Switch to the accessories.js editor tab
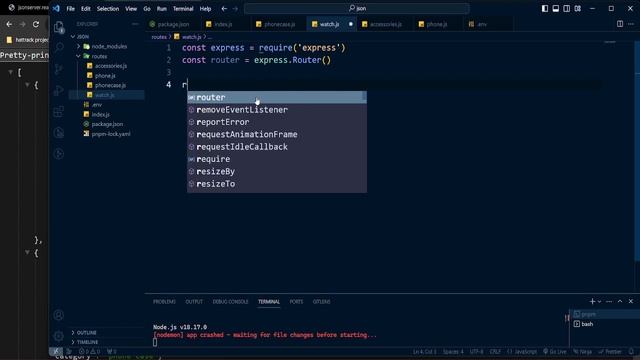Viewport: 640px width, 360px height. (386, 24)
